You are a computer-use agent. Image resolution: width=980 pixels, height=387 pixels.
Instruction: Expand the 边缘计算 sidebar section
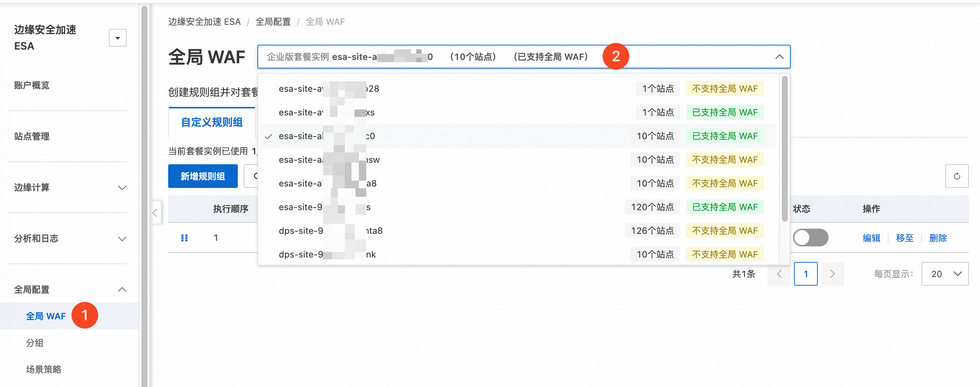pos(70,188)
